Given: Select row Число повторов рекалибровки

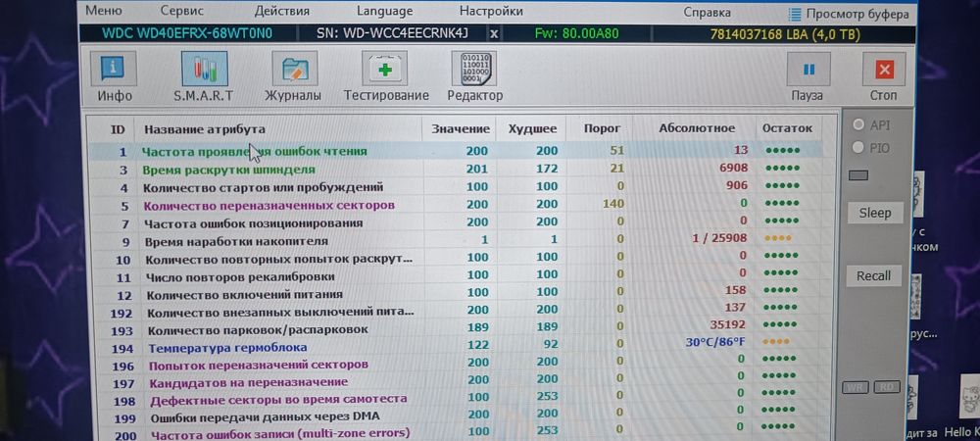Looking at the screenshot, I should 455,276.
